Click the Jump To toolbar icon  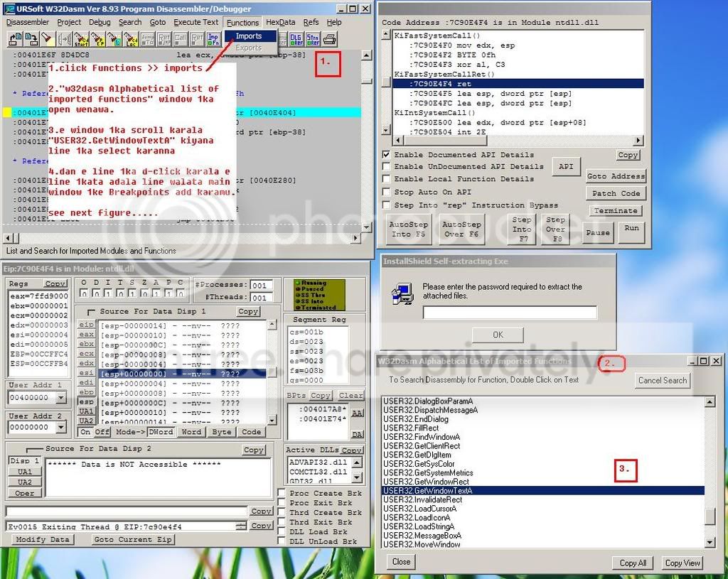click(148, 39)
